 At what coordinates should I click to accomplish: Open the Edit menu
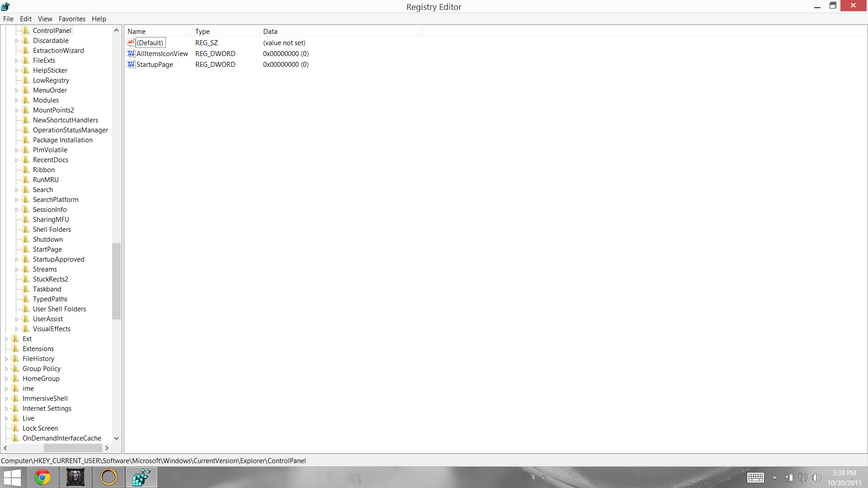25,19
